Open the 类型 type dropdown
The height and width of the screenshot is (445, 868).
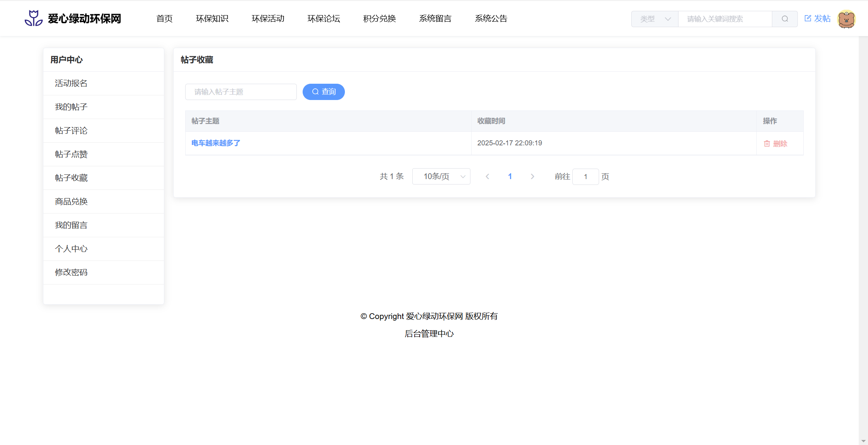tap(655, 19)
